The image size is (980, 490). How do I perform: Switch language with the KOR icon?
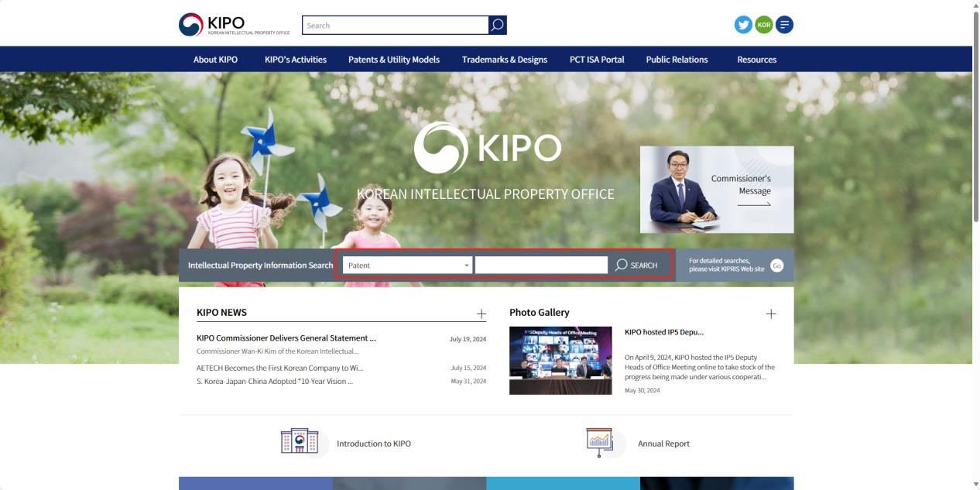(x=764, y=25)
